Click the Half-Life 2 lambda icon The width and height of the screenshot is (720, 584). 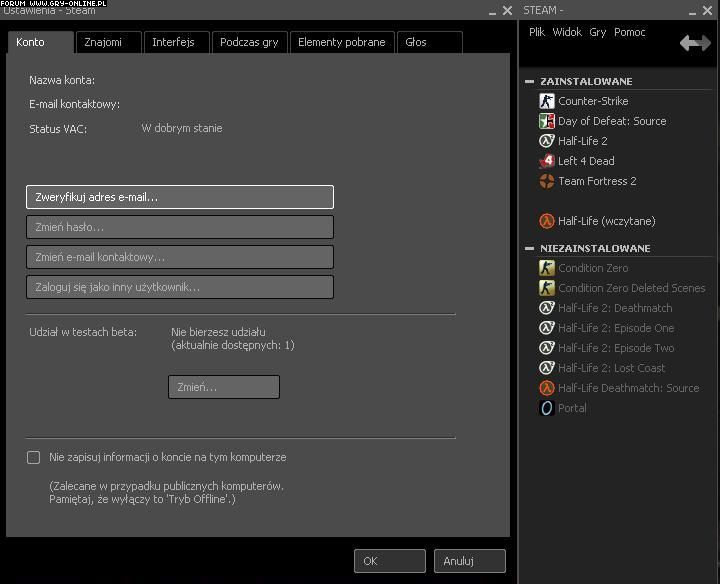click(546, 141)
